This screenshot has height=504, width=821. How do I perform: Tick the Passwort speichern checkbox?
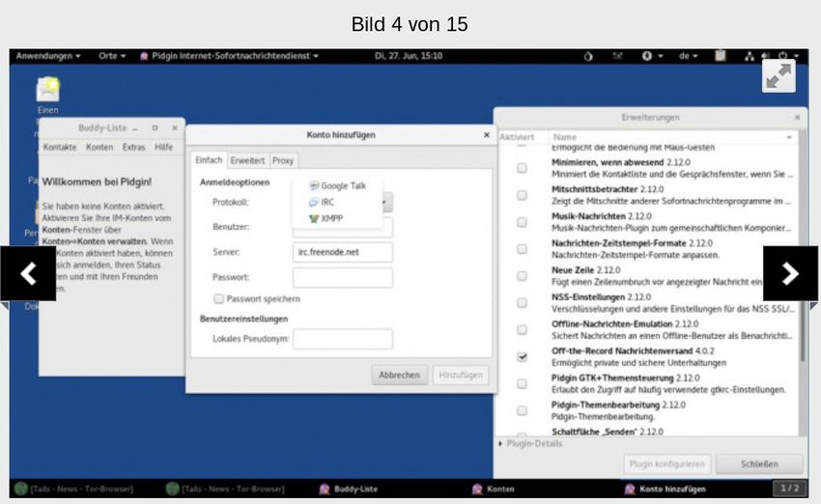219,299
